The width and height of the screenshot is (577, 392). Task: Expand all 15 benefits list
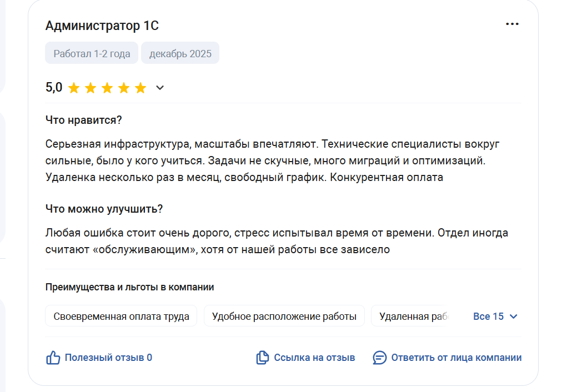tap(489, 316)
